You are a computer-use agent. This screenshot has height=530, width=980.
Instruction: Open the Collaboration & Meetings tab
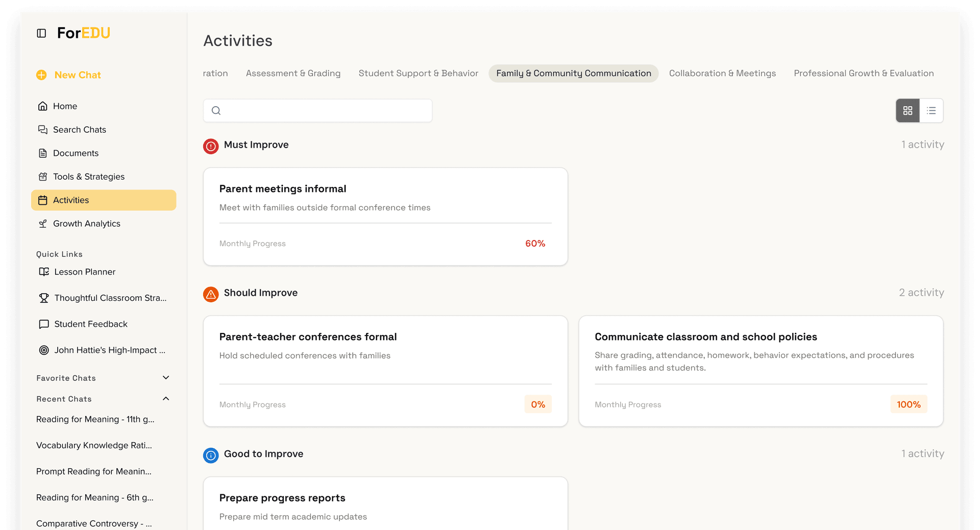(722, 74)
